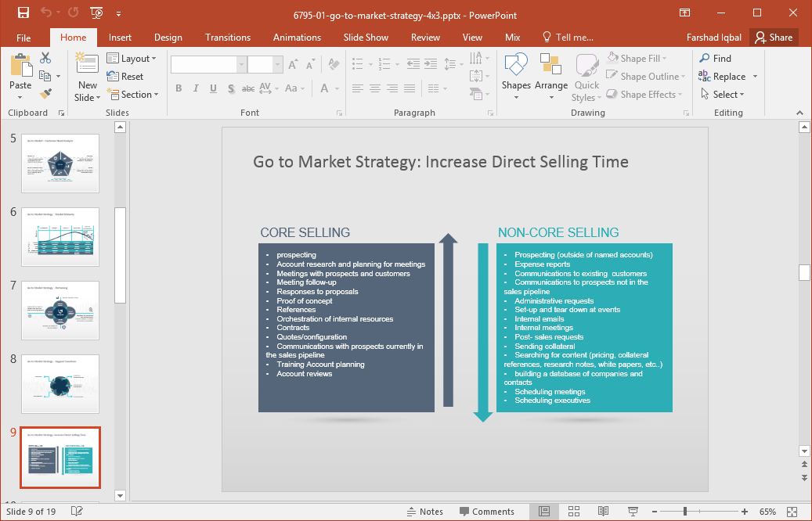Click the Share button
812x521 pixels.
(x=774, y=38)
